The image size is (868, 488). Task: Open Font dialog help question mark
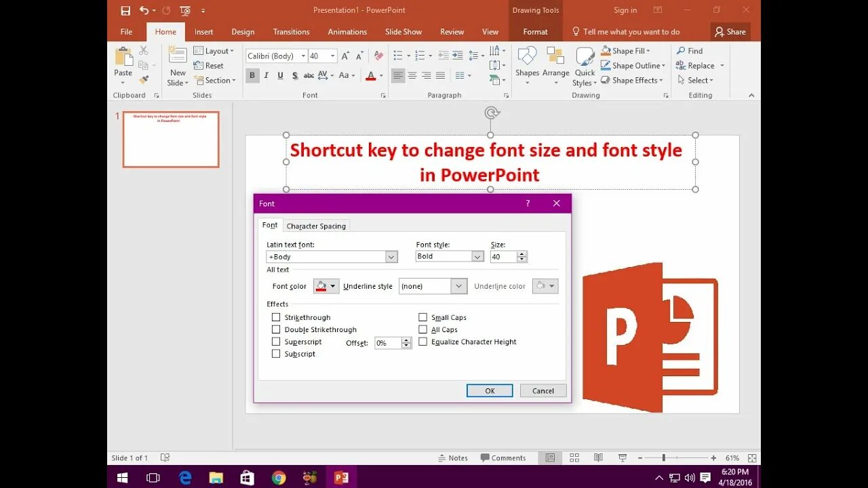pyautogui.click(x=528, y=203)
